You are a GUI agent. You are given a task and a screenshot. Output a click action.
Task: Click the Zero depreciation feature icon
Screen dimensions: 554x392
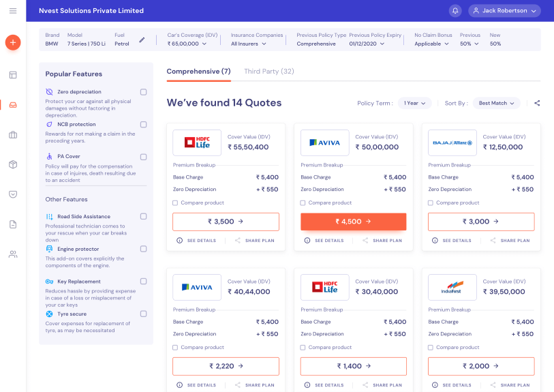coord(49,92)
